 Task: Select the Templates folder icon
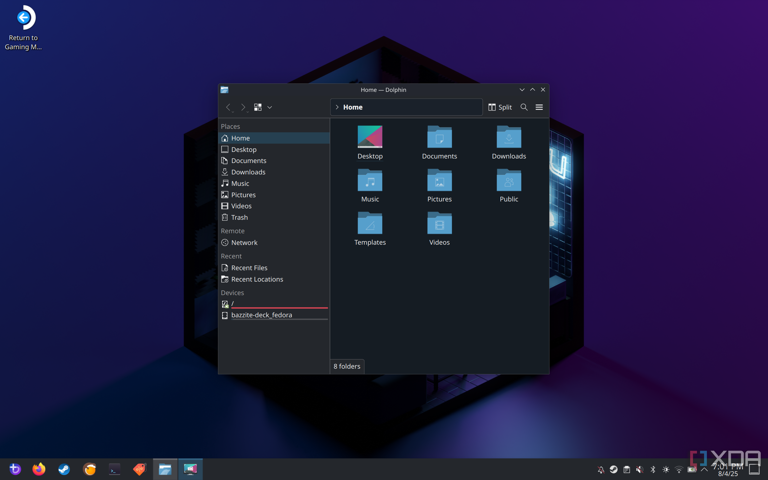370,223
